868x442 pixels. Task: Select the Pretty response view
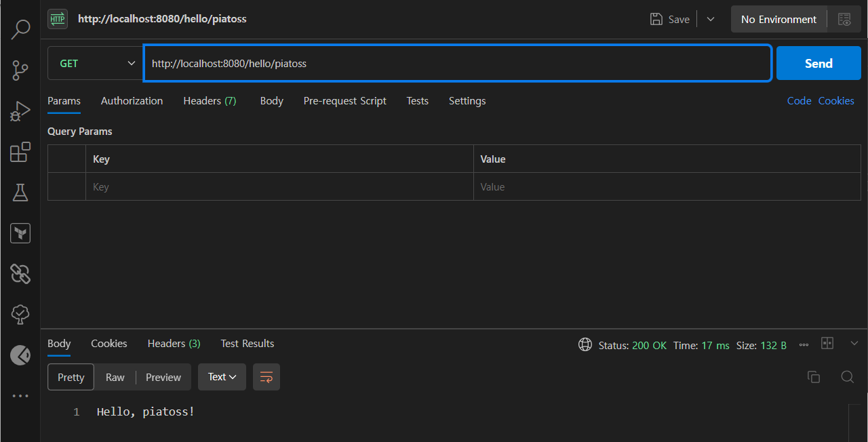[71, 377]
